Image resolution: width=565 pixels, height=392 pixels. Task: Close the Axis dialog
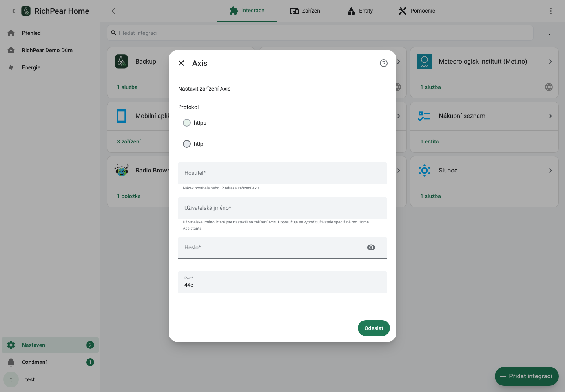coord(181,63)
